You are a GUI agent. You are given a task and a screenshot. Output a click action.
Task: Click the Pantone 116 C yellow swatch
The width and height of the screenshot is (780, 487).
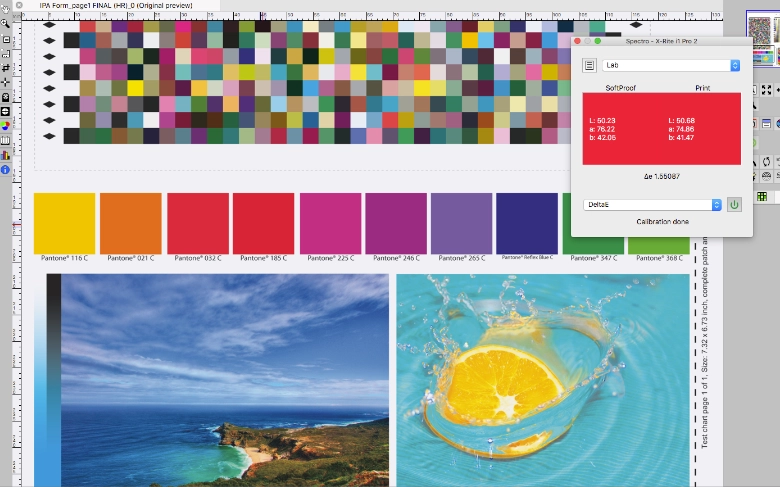64,223
